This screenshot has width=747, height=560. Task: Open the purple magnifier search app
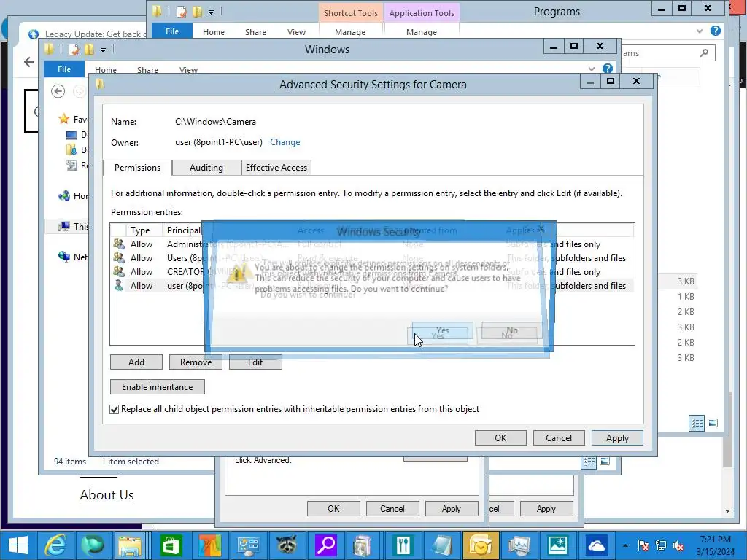coord(326,545)
